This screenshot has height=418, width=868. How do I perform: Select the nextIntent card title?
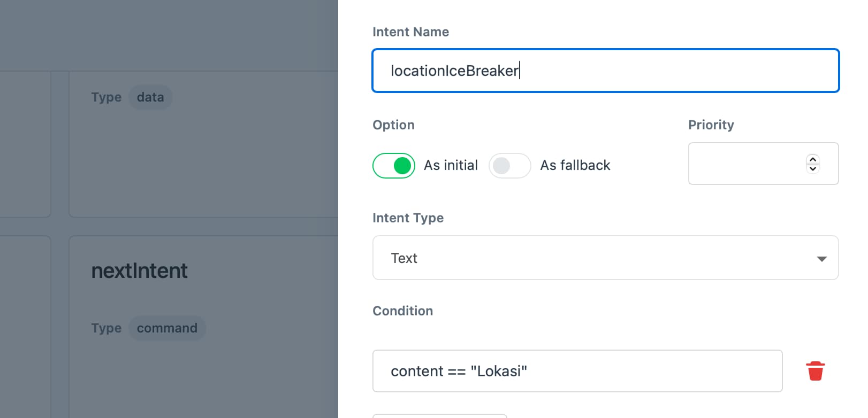tap(139, 271)
